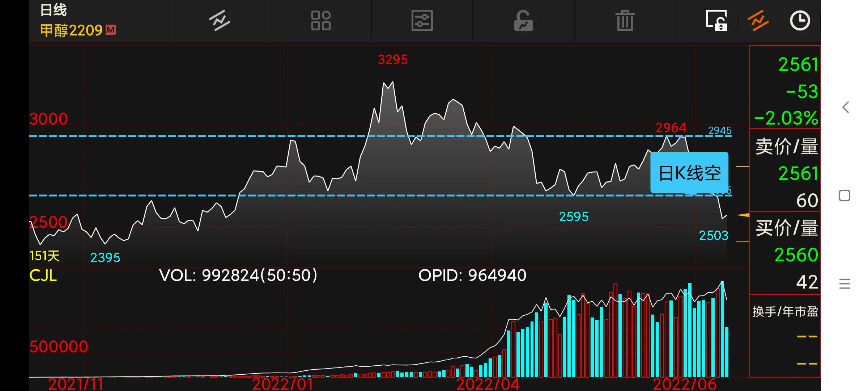Viewport: 868px width, 391px height.
Task: Tap the unlock chart padlock icon
Action: point(523,21)
